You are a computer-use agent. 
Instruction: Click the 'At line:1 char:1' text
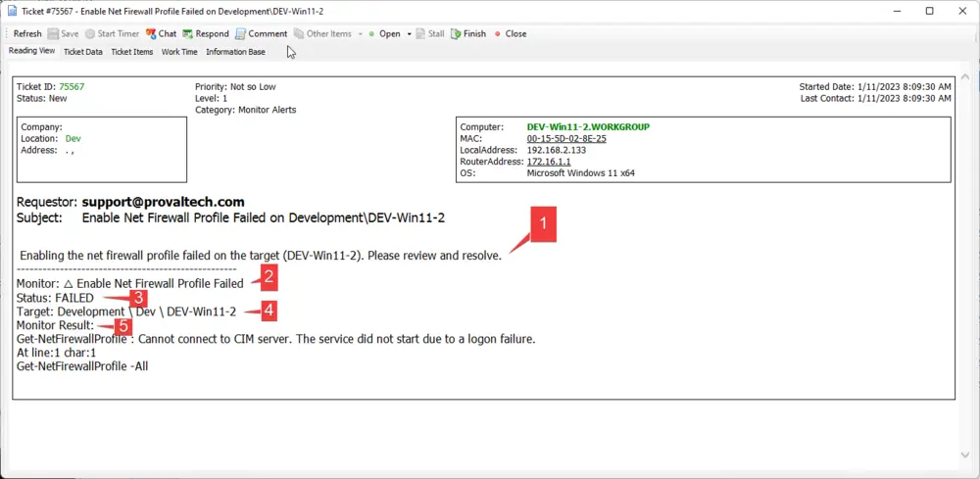(56, 353)
